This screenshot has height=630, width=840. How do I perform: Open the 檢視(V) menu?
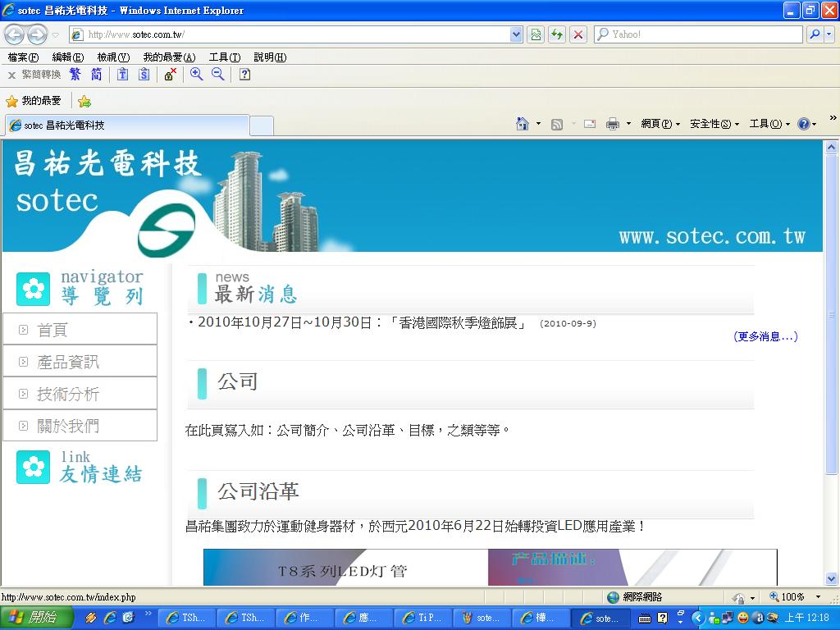[113, 57]
